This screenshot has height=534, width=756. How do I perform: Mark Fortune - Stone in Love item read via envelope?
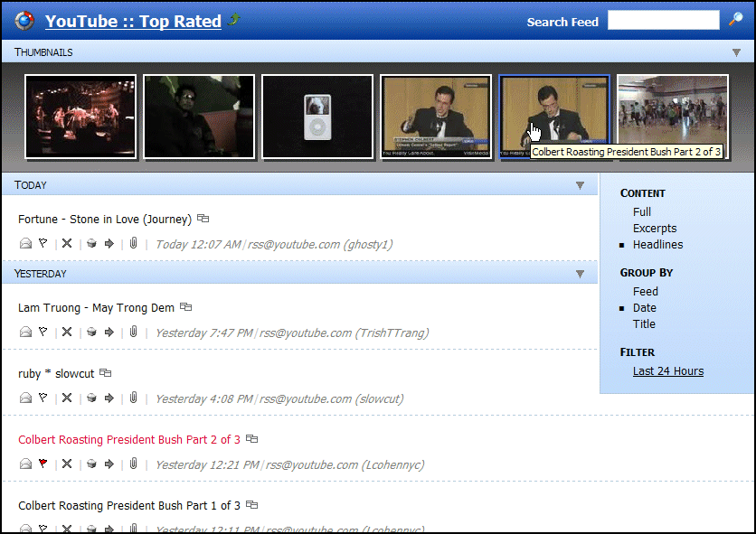pyautogui.click(x=25, y=243)
